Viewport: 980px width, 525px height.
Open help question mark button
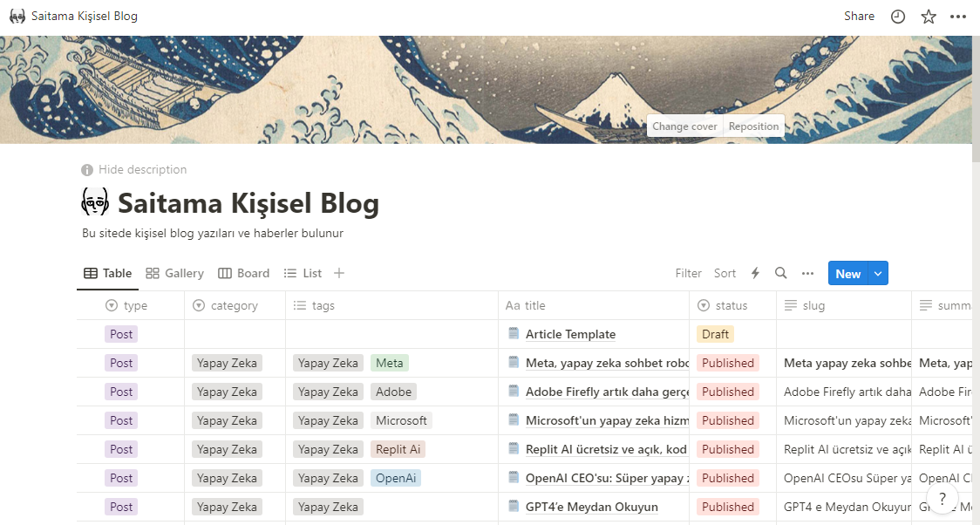[x=943, y=498]
